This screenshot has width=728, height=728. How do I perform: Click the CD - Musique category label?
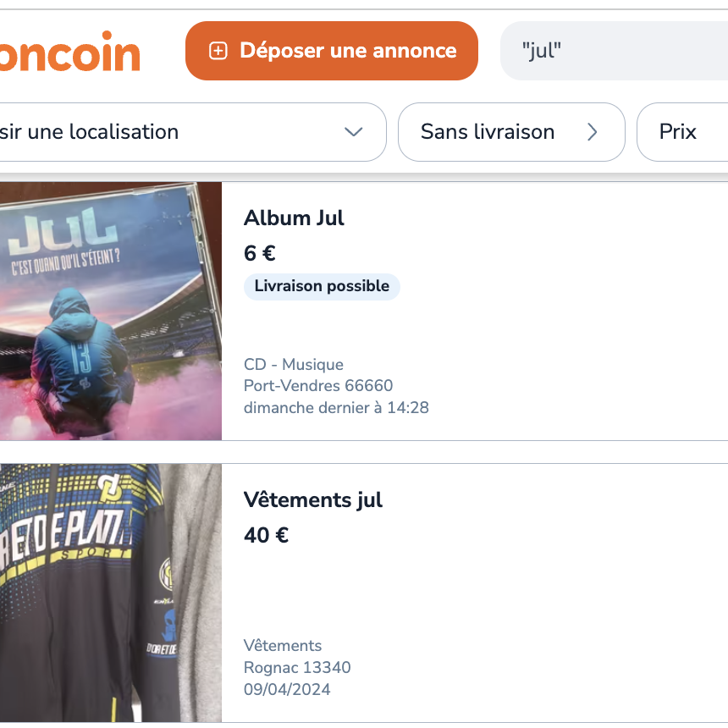point(294,365)
